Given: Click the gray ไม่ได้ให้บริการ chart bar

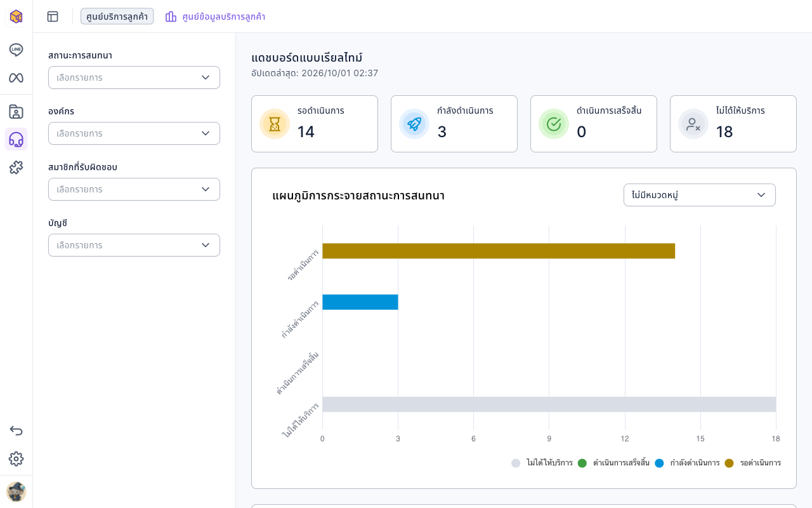Looking at the screenshot, I should (x=549, y=404).
